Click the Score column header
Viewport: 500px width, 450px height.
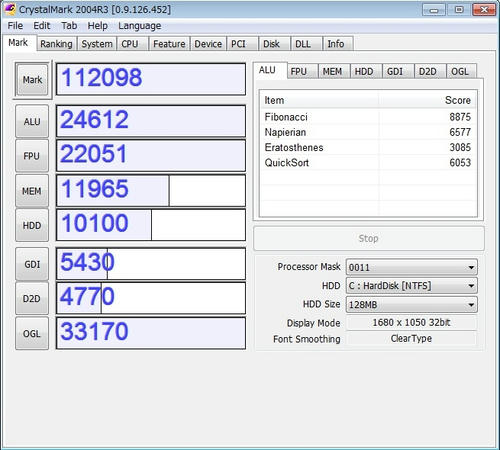[x=428, y=100]
